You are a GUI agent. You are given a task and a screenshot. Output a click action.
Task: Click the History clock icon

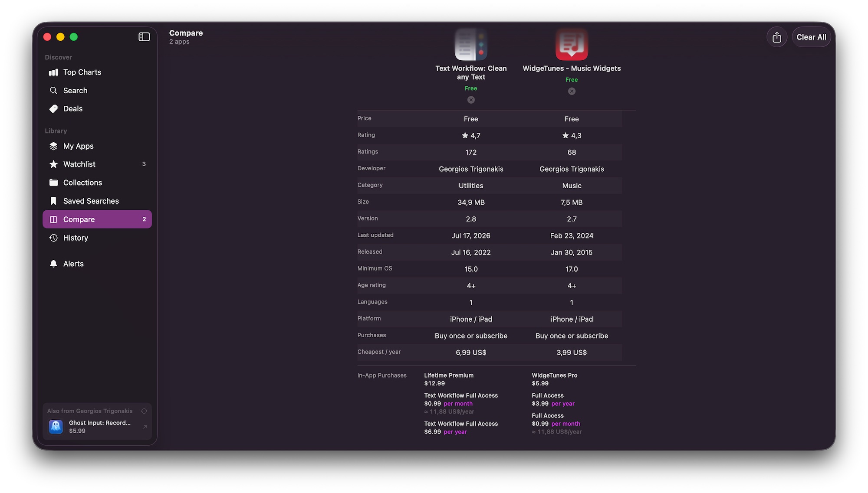click(53, 238)
